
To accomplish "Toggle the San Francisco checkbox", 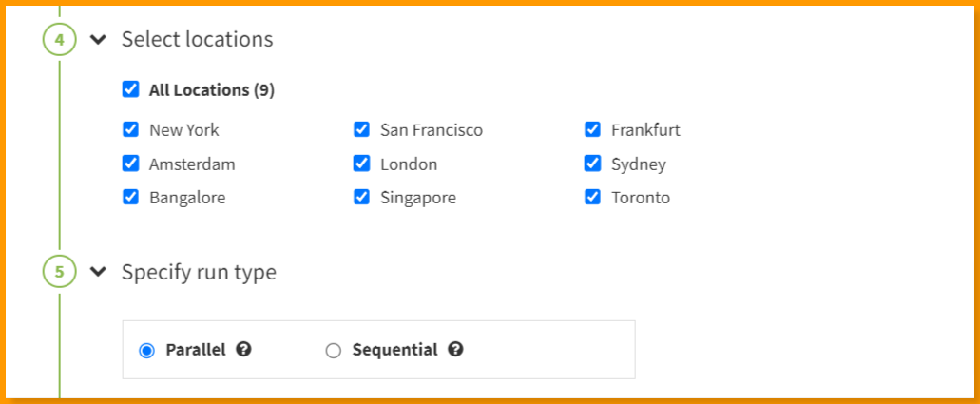I will click(361, 129).
